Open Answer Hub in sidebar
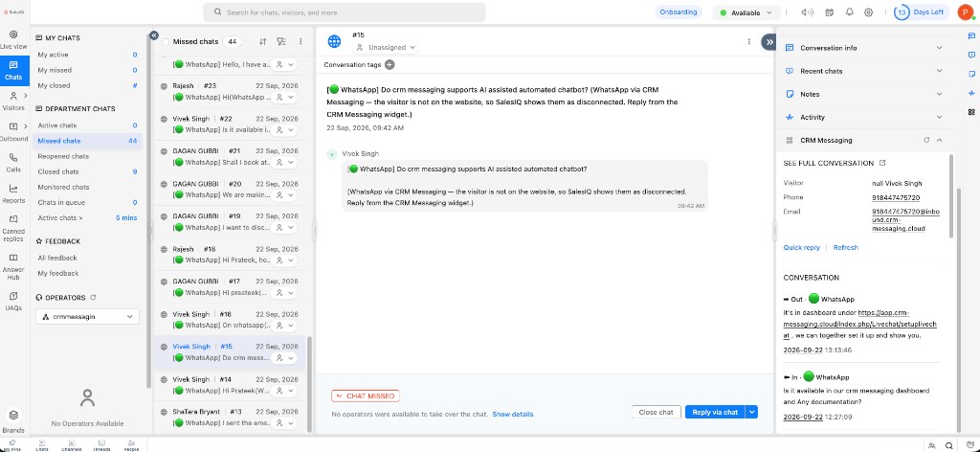 [x=13, y=266]
